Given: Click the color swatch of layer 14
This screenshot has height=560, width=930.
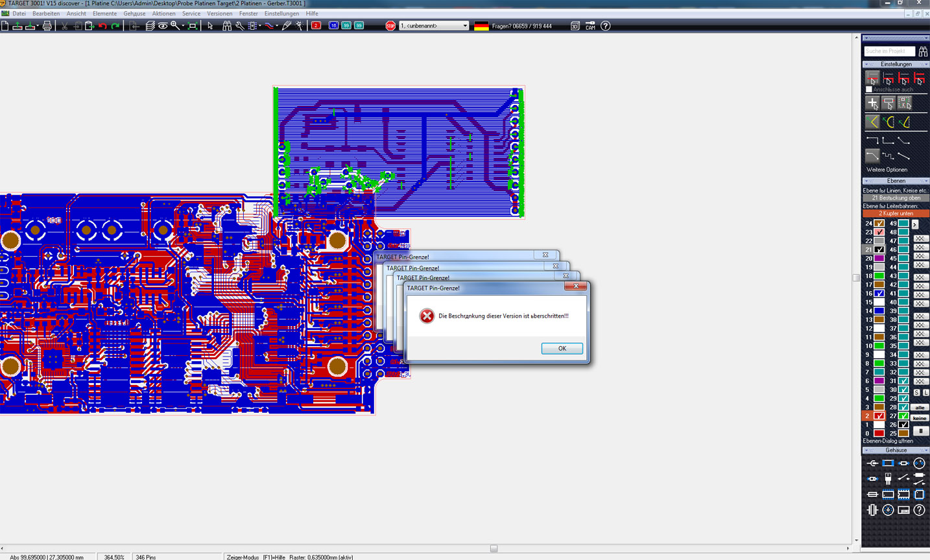Looking at the screenshot, I should 879,311.
